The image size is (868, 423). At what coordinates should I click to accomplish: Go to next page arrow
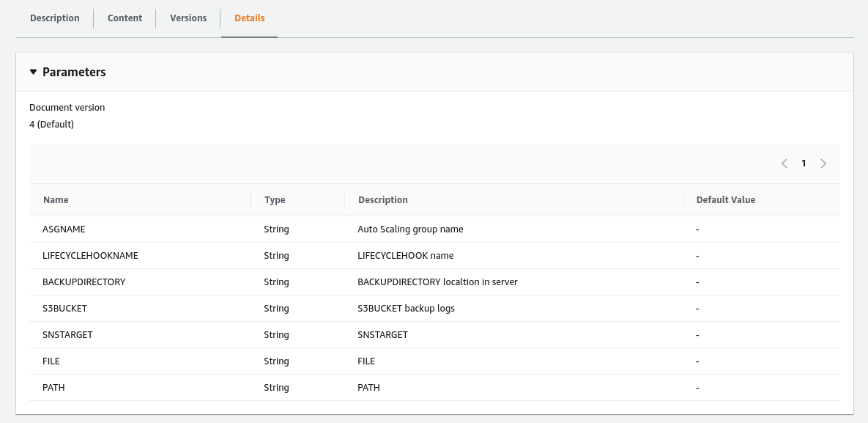point(823,163)
